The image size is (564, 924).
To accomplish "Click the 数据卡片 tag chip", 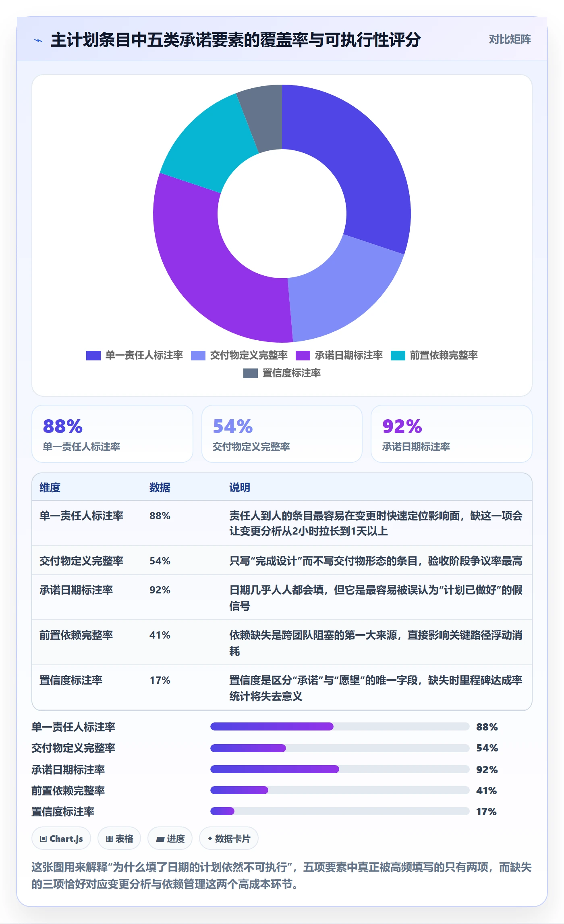I will tap(229, 839).
